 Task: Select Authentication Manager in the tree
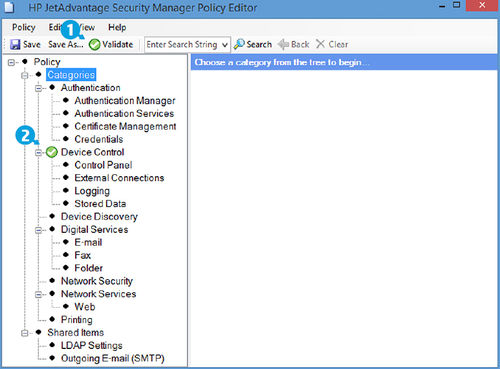tap(125, 100)
